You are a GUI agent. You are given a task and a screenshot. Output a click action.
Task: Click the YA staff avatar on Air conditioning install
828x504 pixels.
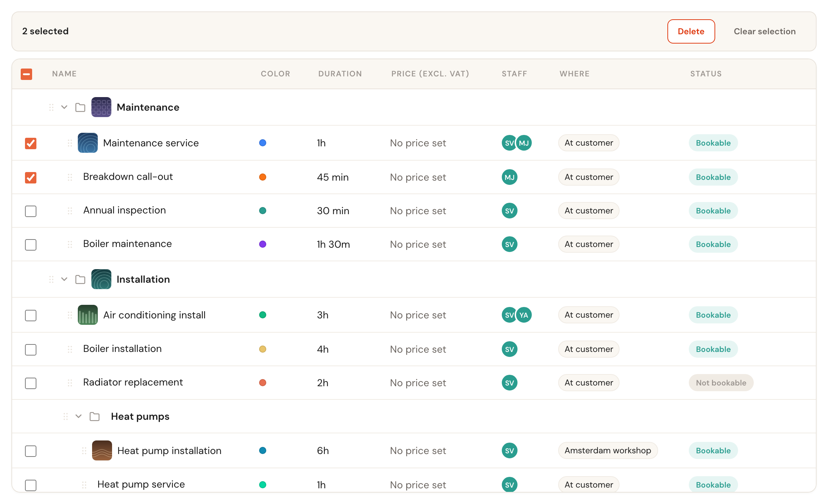[524, 315]
